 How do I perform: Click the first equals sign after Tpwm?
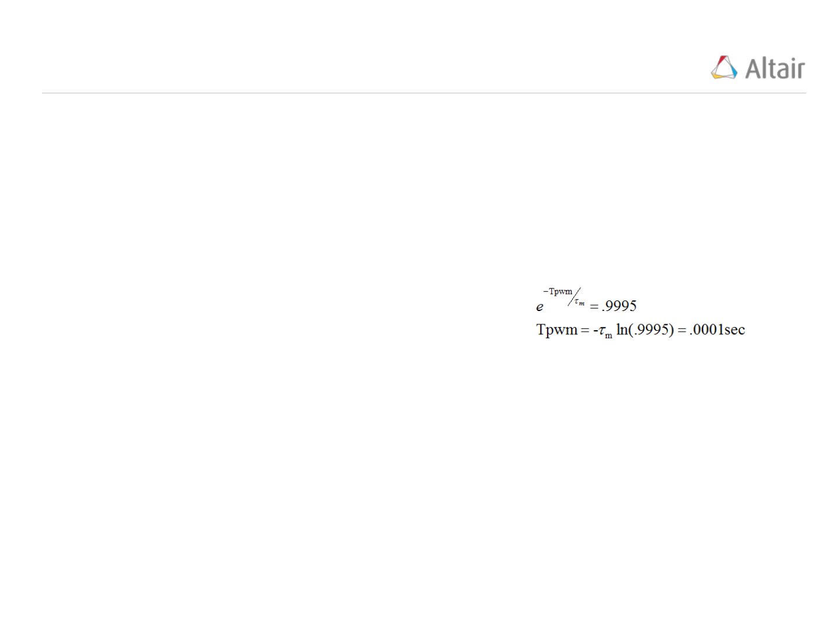click(x=584, y=330)
